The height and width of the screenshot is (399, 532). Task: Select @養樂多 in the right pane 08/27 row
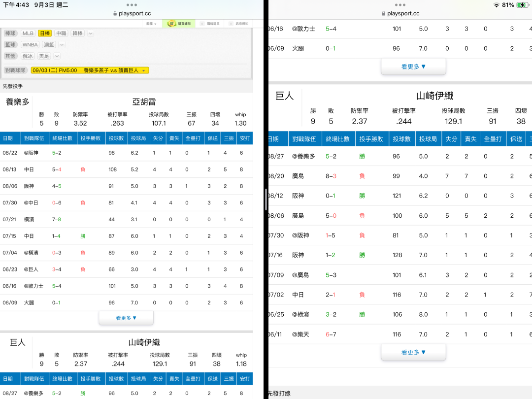303,156
